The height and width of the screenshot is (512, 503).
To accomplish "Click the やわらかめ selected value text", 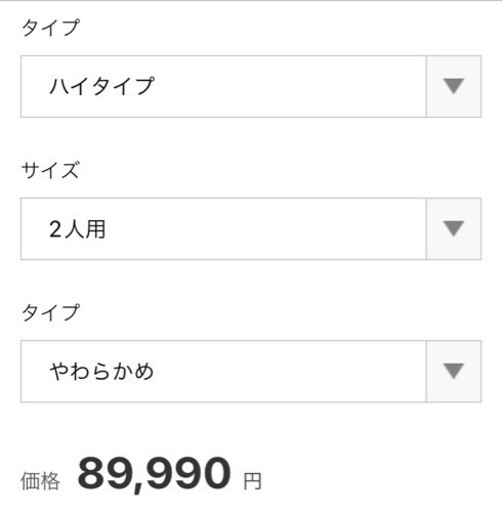I will pos(102,371).
